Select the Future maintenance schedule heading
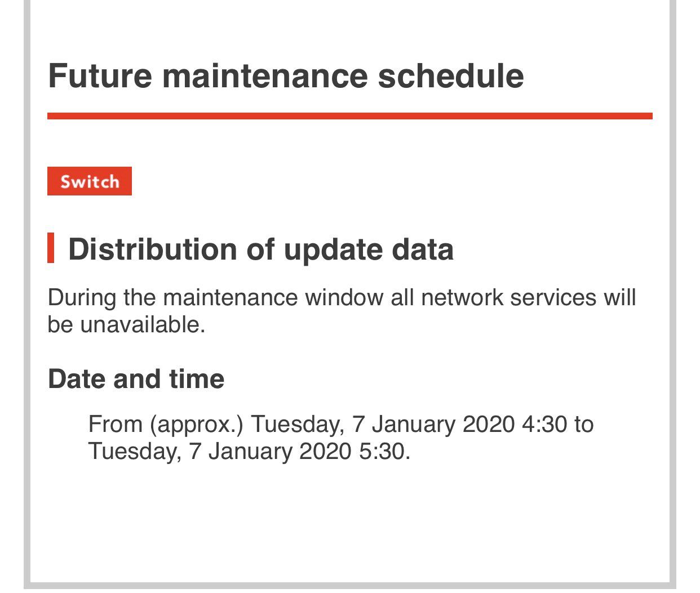Image resolution: width=700 pixels, height=593 pixels. pos(286,76)
